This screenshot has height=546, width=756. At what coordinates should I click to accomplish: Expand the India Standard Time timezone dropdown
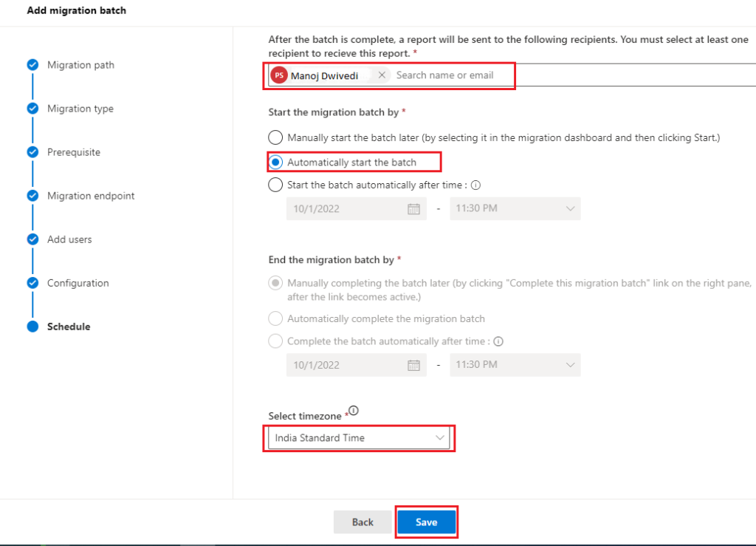point(359,438)
